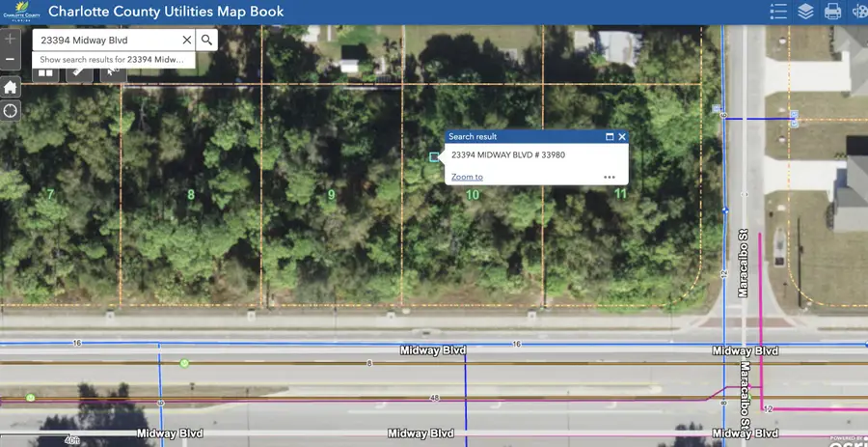Click the Zoom to link
The width and height of the screenshot is (868, 447).
click(467, 177)
